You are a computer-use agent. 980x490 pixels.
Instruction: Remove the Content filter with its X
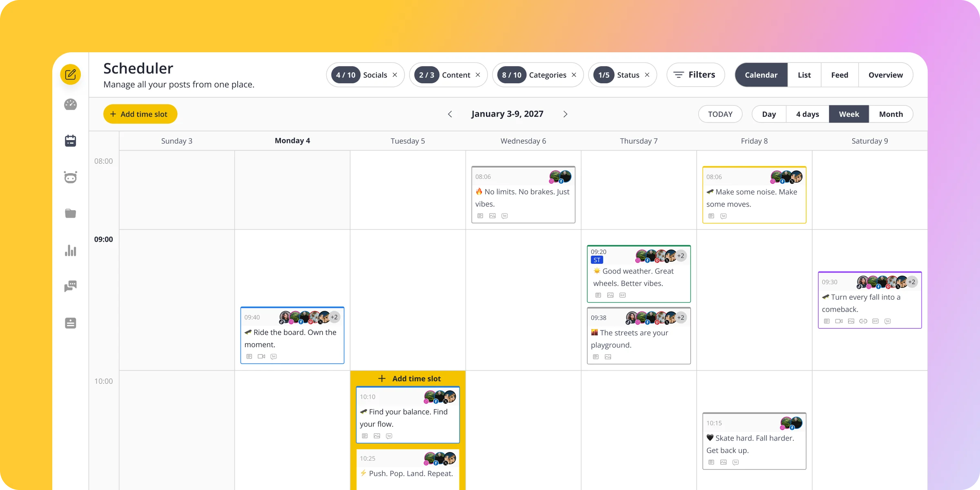[x=478, y=75]
